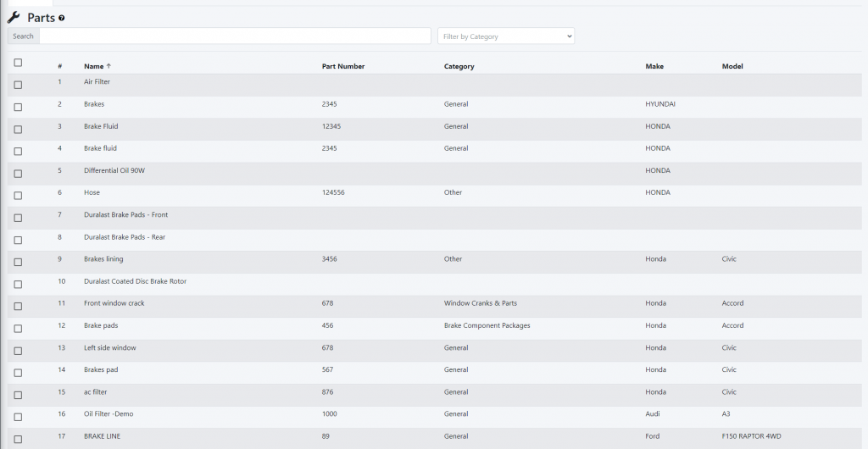
Task: Click inside the Search input field
Action: tap(235, 36)
